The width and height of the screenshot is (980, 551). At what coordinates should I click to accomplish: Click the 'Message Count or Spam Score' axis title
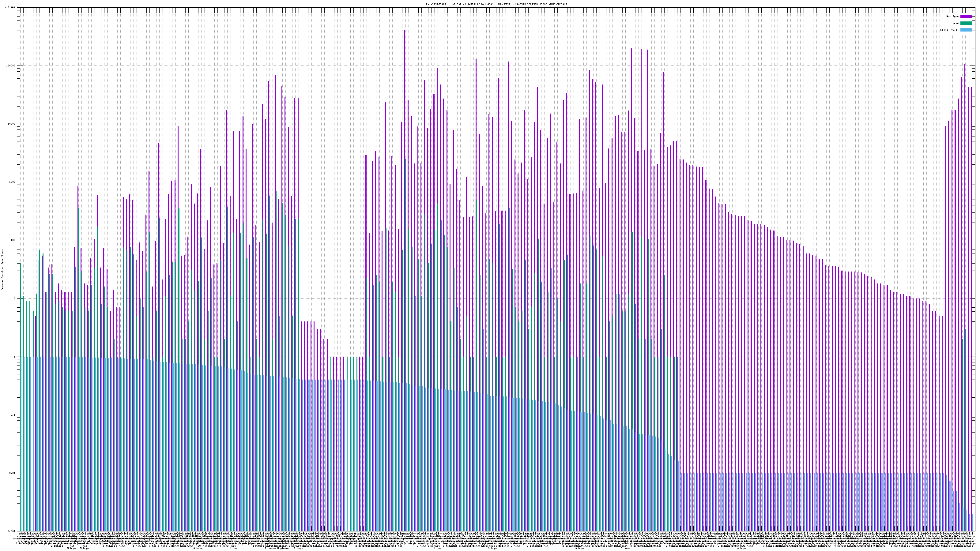tap(2, 270)
